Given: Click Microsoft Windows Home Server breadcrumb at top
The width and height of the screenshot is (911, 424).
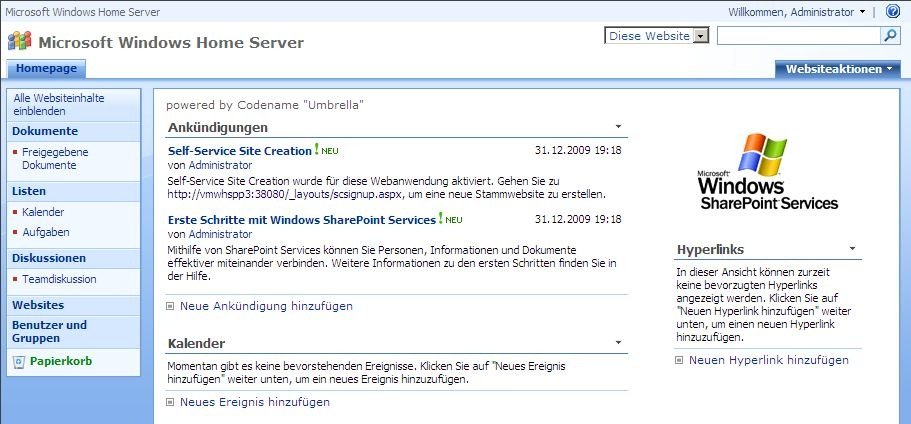Looking at the screenshot, I should click(83, 12).
